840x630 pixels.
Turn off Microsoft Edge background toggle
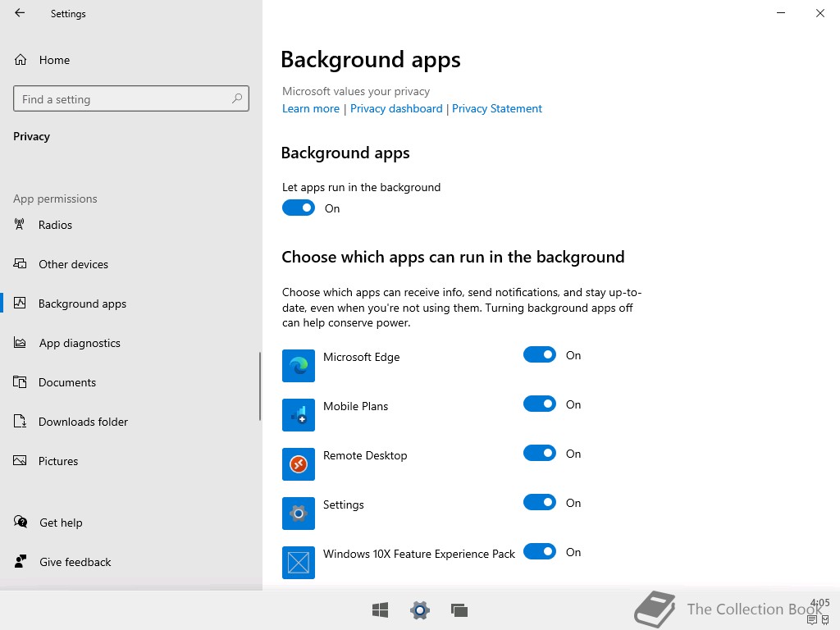click(540, 354)
